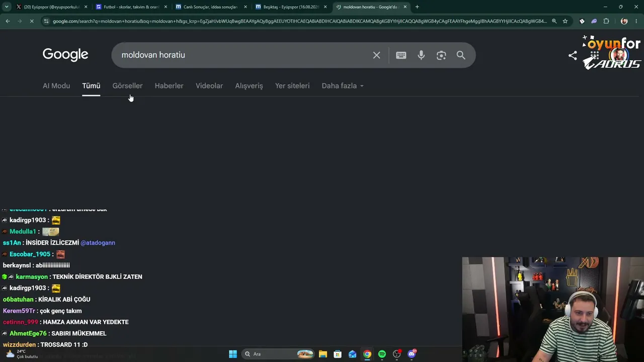Open the Chrome three-dot menu
644x362 pixels.
[x=636, y=21]
